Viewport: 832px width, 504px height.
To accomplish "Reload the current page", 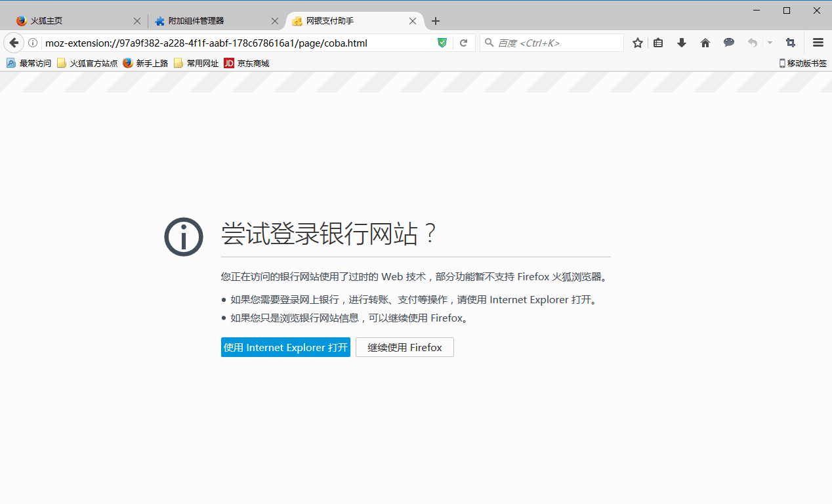I will pyautogui.click(x=463, y=43).
